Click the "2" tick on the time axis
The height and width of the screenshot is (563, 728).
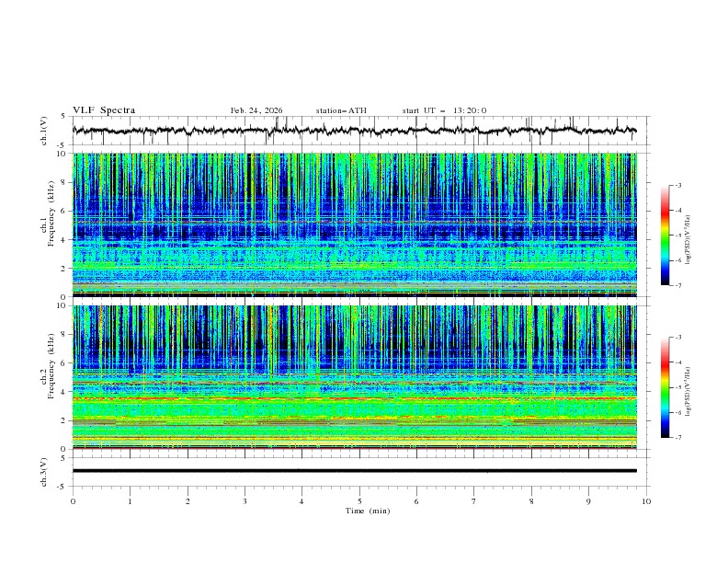point(188,501)
